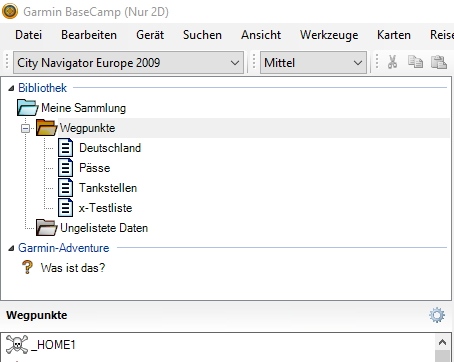Click the Paste clipboard toolbar icon
The width and height of the screenshot is (454, 362).
[x=439, y=62]
